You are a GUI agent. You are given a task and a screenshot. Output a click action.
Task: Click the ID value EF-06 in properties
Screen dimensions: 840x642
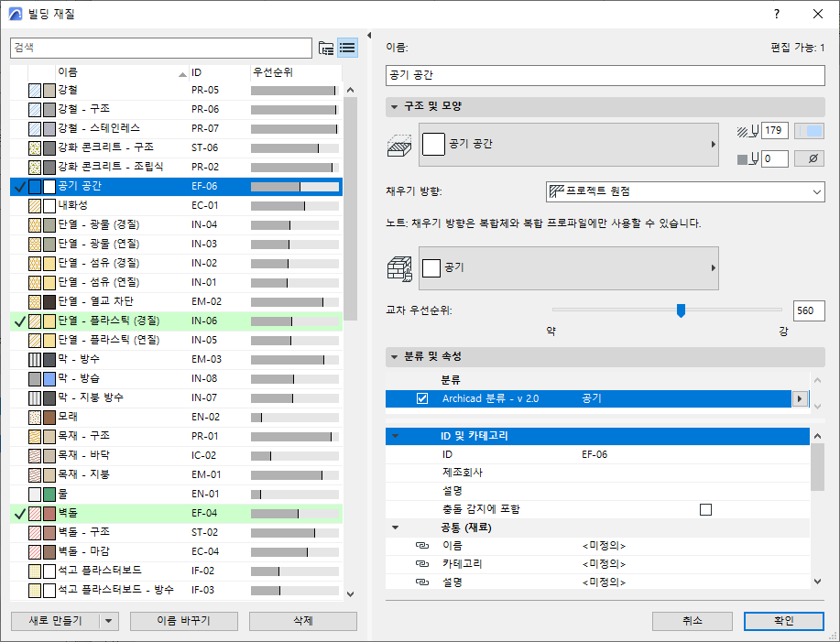(595, 454)
